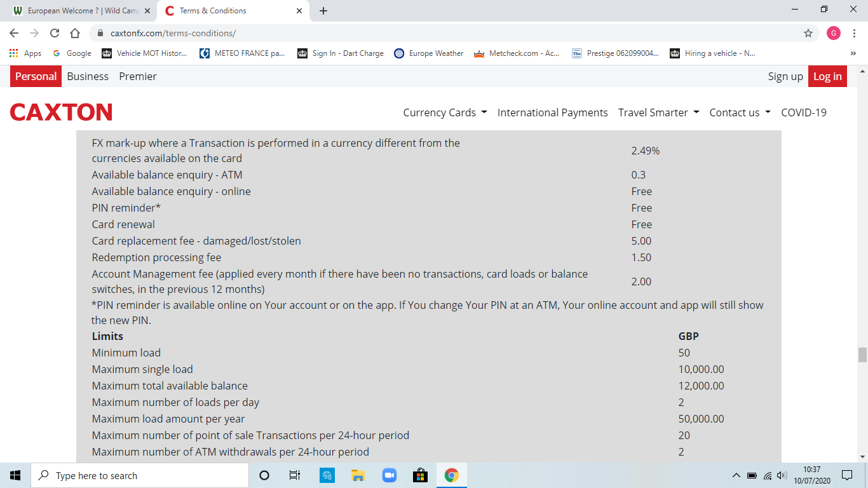The height and width of the screenshot is (488, 868).
Task: Open File Explorer from the taskbar
Action: (358, 475)
